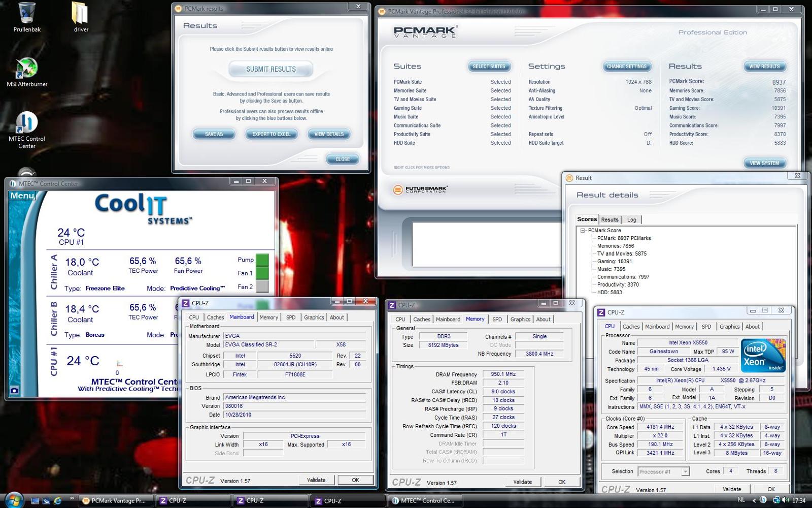Open volume speaker tray icon
Viewport: 812px width, 508px height.
785,500
